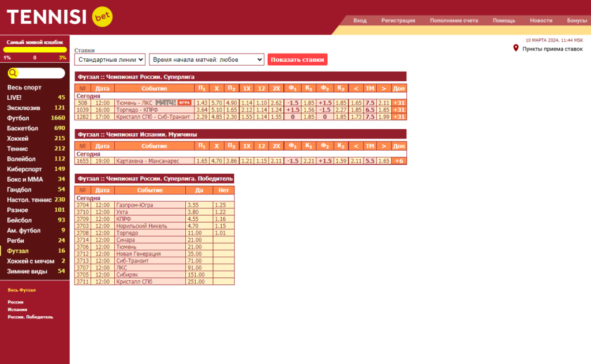
Task: Click Весь Футзал sublink
Action: [x=21, y=290]
